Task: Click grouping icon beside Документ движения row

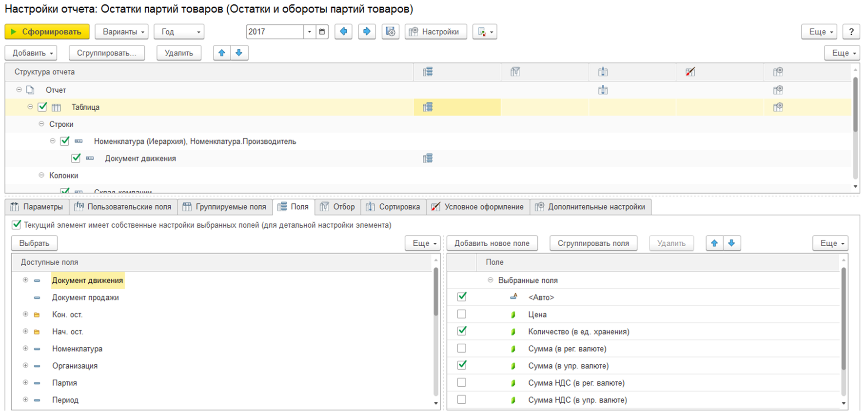Action: click(x=90, y=158)
